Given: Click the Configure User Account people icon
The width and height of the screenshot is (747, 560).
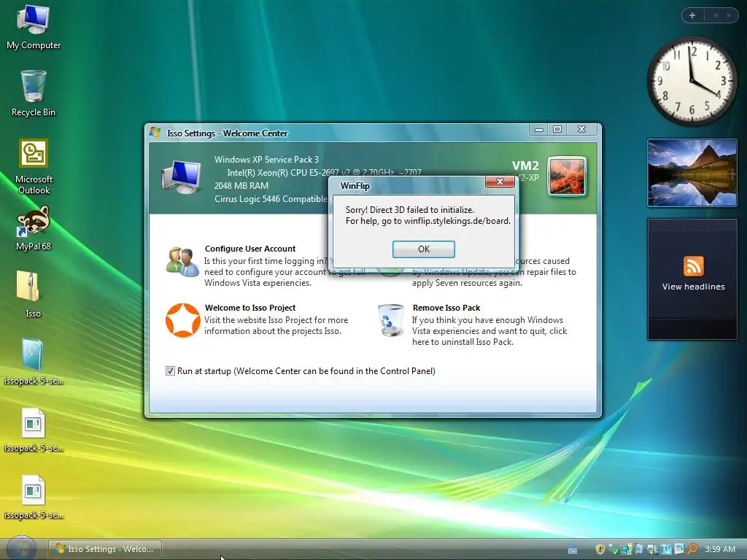Looking at the screenshot, I should (182, 262).
